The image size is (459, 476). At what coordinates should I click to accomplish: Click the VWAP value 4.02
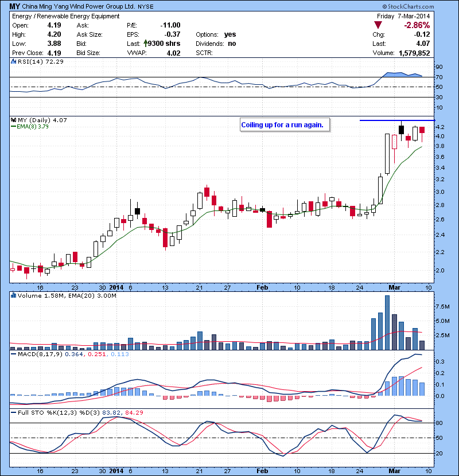(173, 53)
